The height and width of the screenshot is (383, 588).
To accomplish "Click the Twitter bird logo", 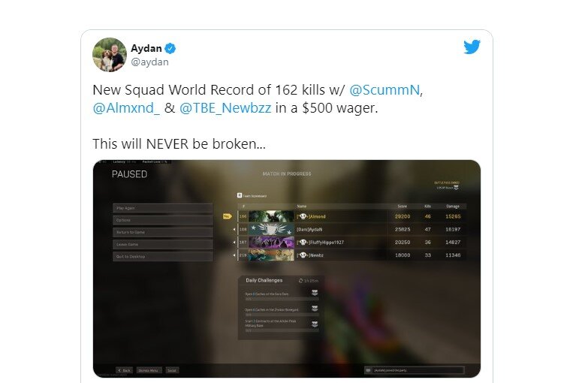I will point(472,47).
